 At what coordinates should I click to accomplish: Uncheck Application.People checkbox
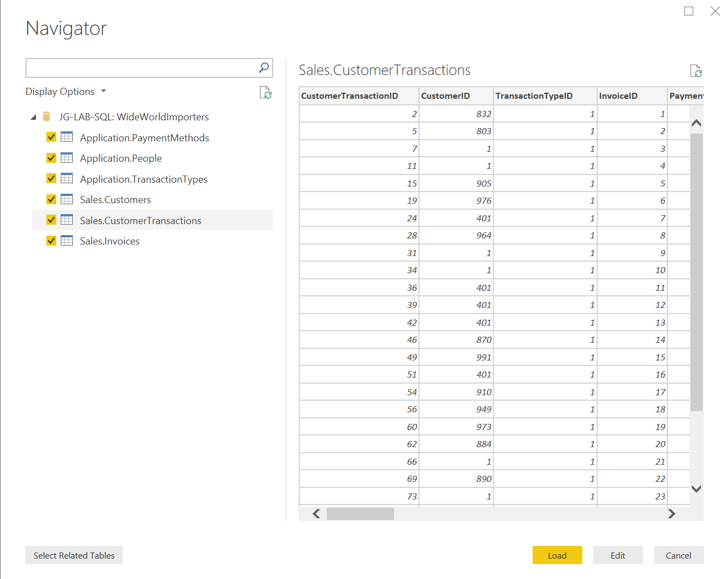click(51, 158)
